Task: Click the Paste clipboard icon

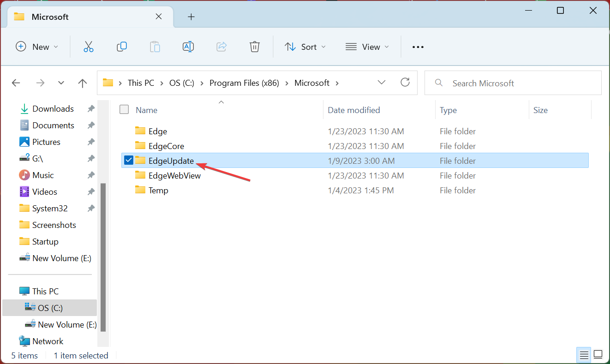Action: click(x=155, y=47)
